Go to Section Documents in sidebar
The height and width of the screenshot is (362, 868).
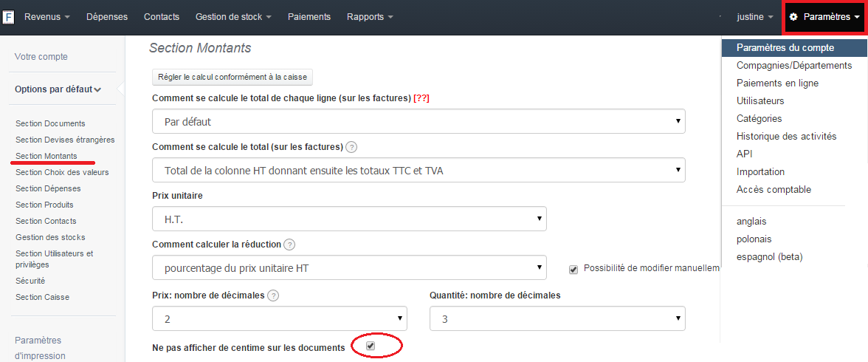[50, 123]
